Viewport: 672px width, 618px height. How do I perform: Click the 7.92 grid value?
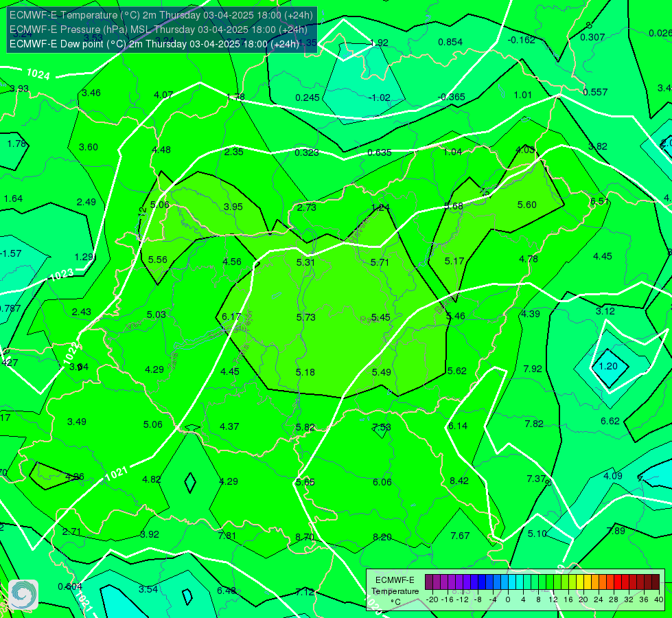tap(533, 369)
